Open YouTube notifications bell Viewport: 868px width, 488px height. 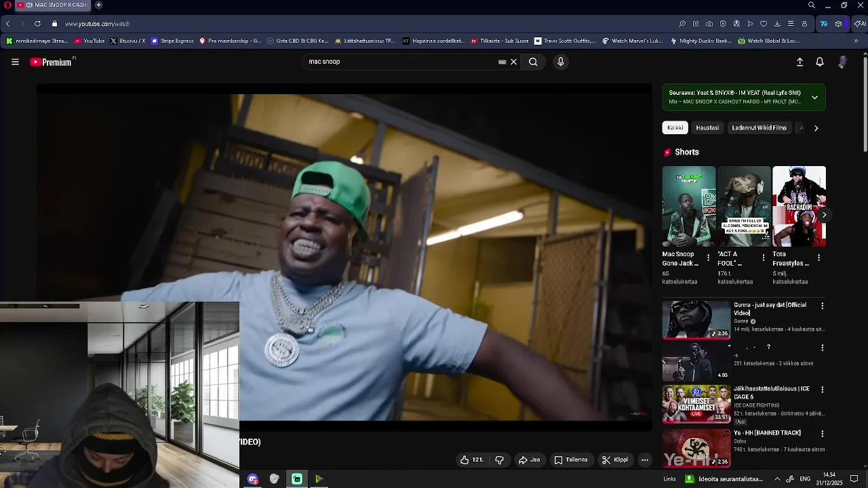[x=820, y=62]
